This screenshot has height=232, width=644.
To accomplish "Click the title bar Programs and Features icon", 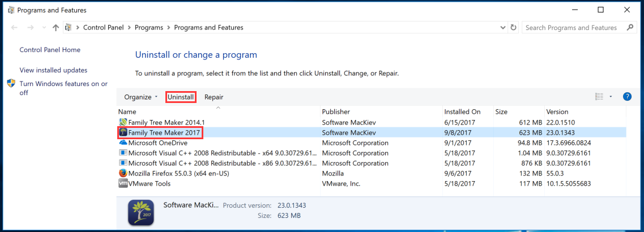I will 11,10.
